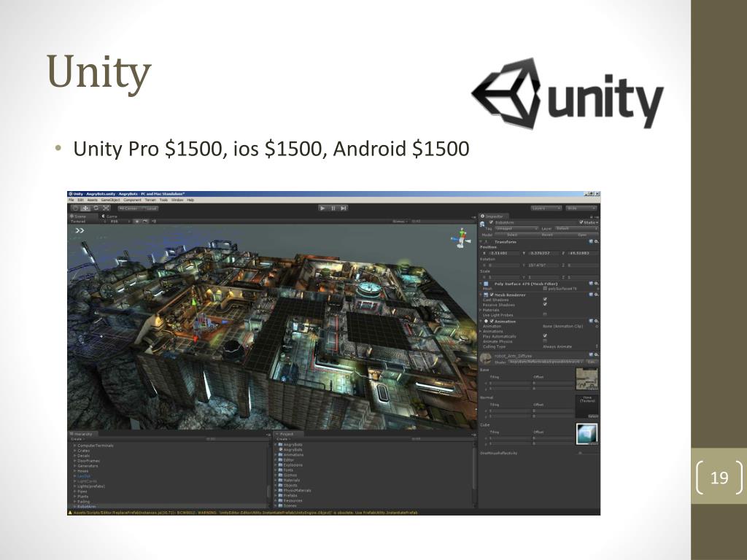
Task: Toggle scene lighting icon
Action: coord(136,222)
